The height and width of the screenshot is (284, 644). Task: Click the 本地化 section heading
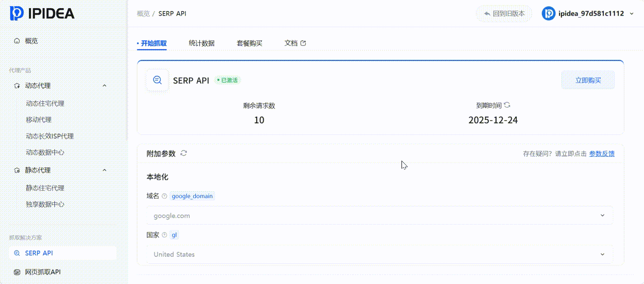tap(157, 177)
